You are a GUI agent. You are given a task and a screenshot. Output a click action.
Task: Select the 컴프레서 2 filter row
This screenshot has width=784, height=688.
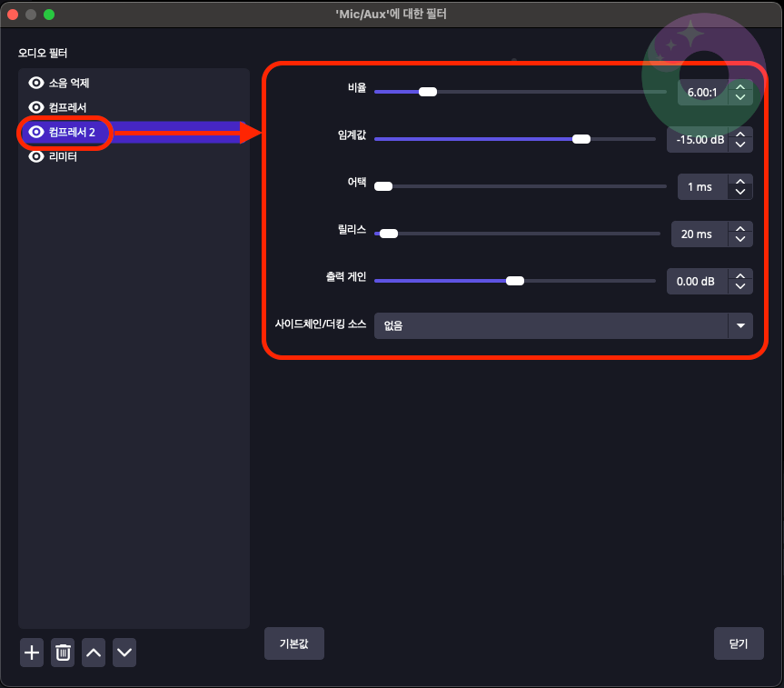click(x=134, y=132)
